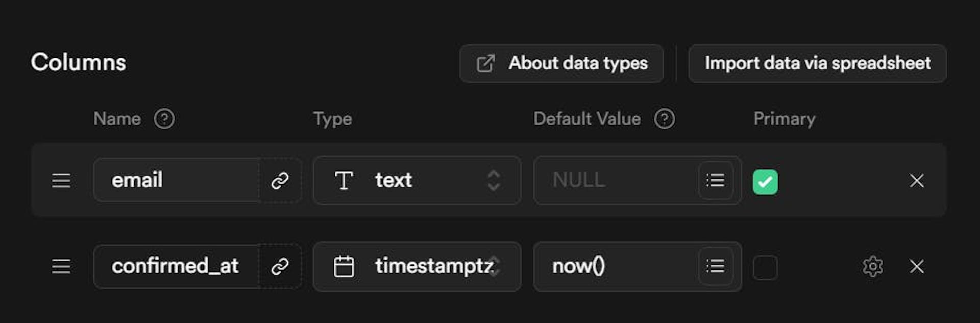Change the timestamptz type selector
980x323 pixels.
[x=416, y=266]
